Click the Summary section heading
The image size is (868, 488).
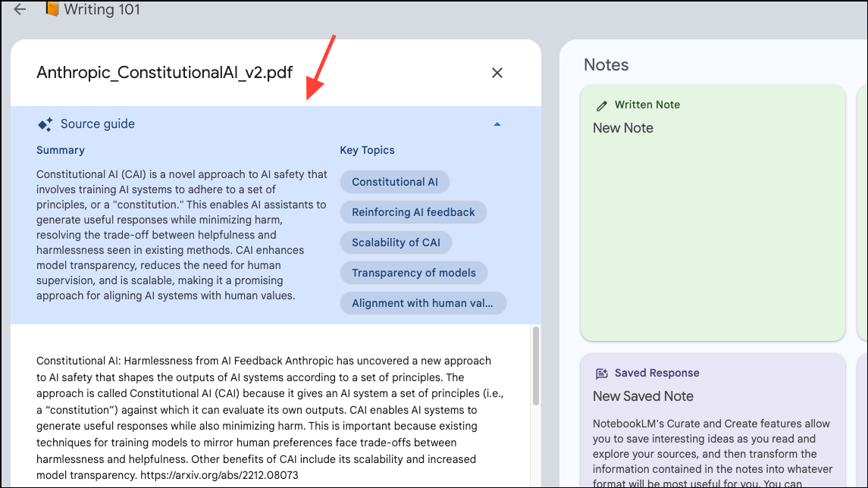point(60,150)
